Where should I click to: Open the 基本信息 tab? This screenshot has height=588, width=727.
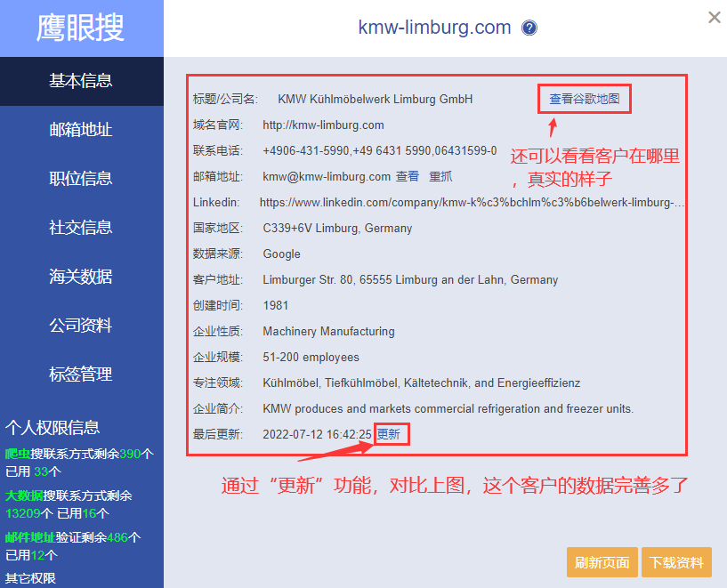(x=81, y=81)
